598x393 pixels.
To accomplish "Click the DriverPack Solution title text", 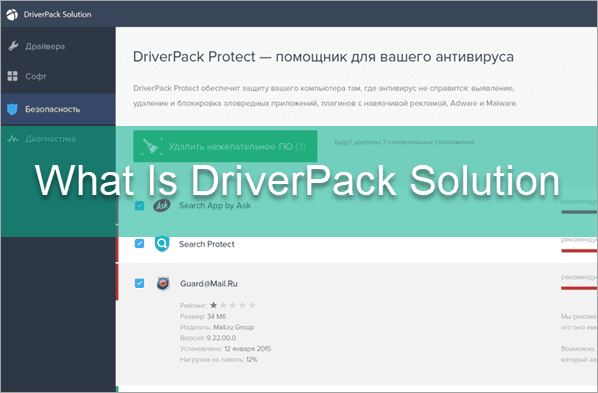I will click(58, 14).
